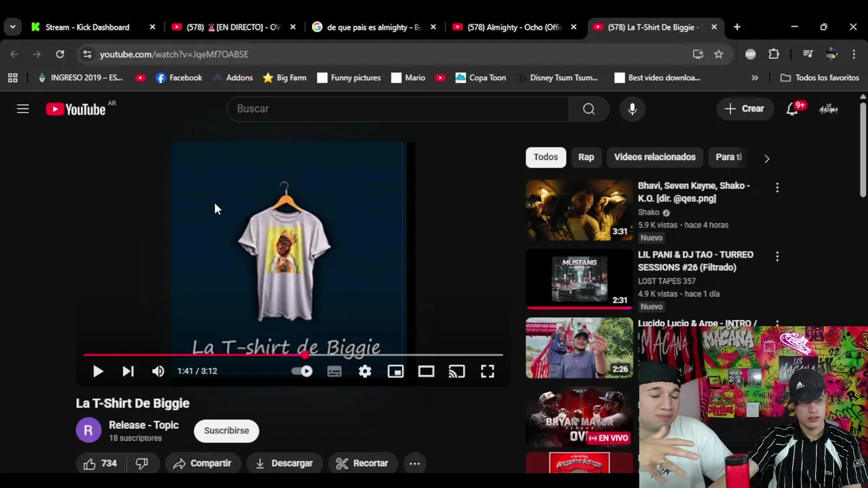This screenshot has height=488, width=868.
Task: Open the video player settings gear
Action: pyautogui.click(x=365, y=371)
